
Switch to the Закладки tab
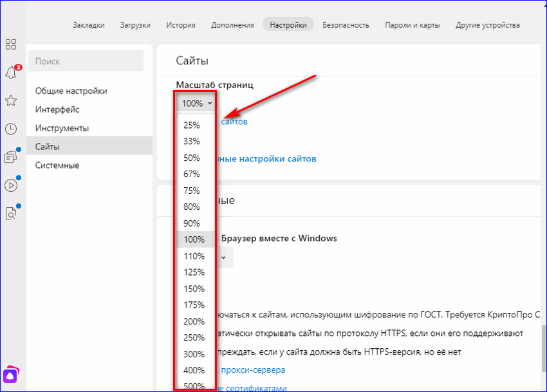[x=89, y=25]
